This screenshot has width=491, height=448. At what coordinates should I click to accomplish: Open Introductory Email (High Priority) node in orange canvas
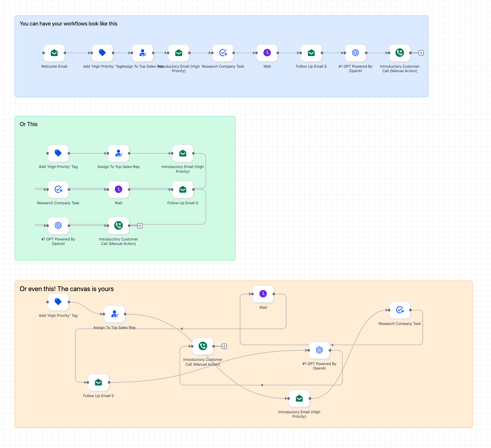[299, 399]
